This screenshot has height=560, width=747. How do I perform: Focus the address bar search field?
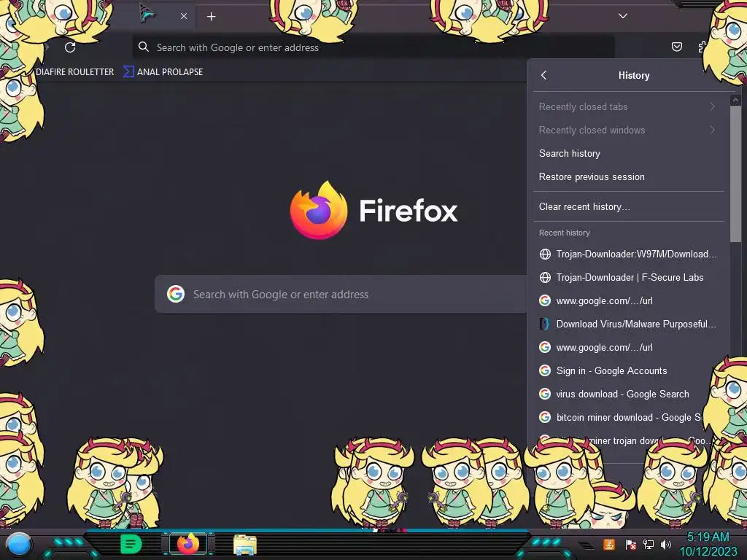pos(373,47)
